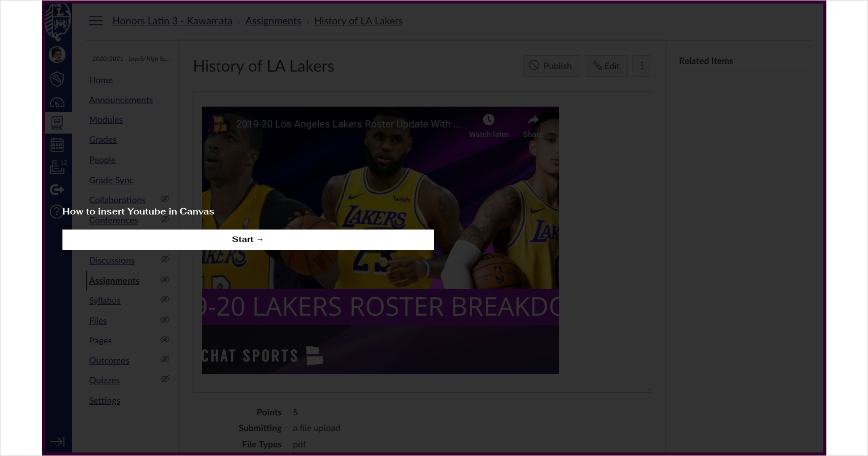Open the hamburger course navigation menu
The width and height of the screenshot is (868, 456).
(x=95, y=21)
